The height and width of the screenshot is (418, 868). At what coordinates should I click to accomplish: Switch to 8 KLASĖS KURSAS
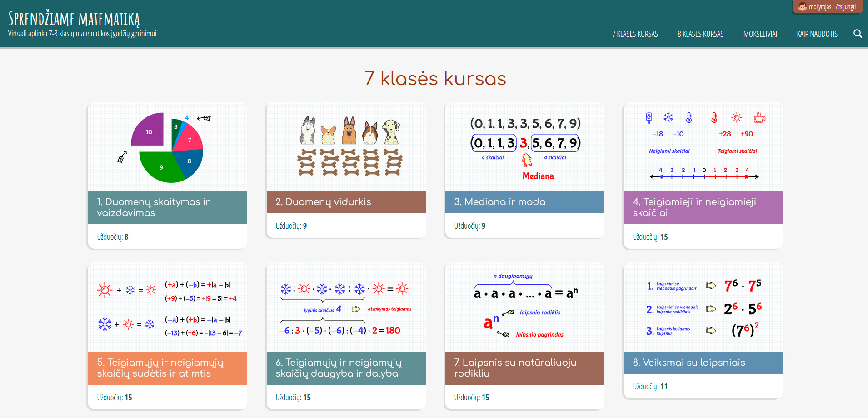click(700, 34)
